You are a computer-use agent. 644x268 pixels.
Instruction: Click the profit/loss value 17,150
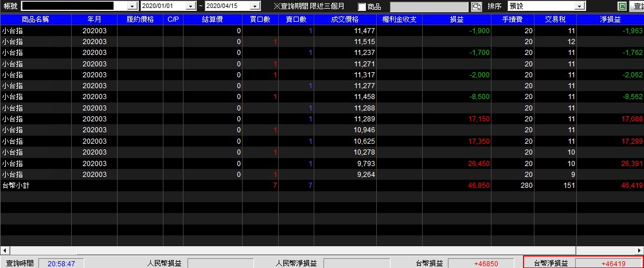coord(479,119)
